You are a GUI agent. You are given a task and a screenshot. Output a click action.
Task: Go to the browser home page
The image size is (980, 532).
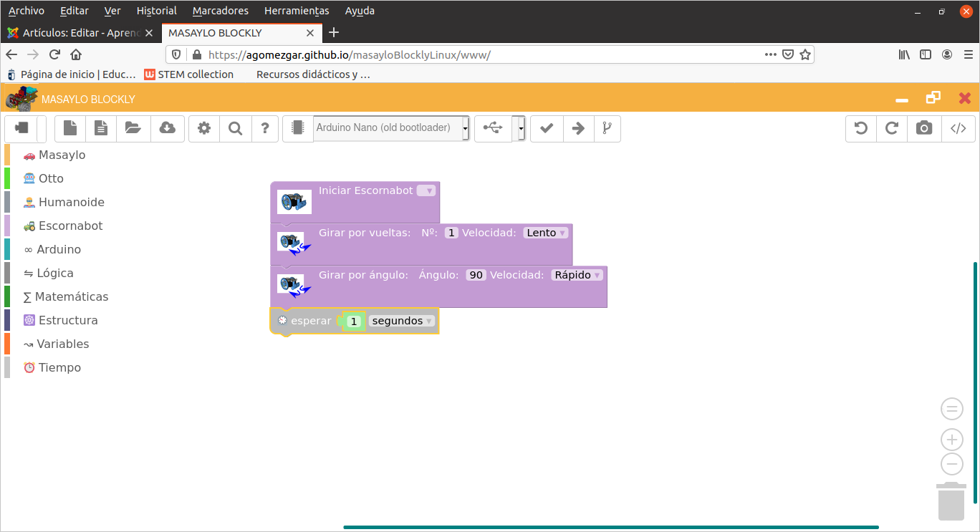point(76,54)
